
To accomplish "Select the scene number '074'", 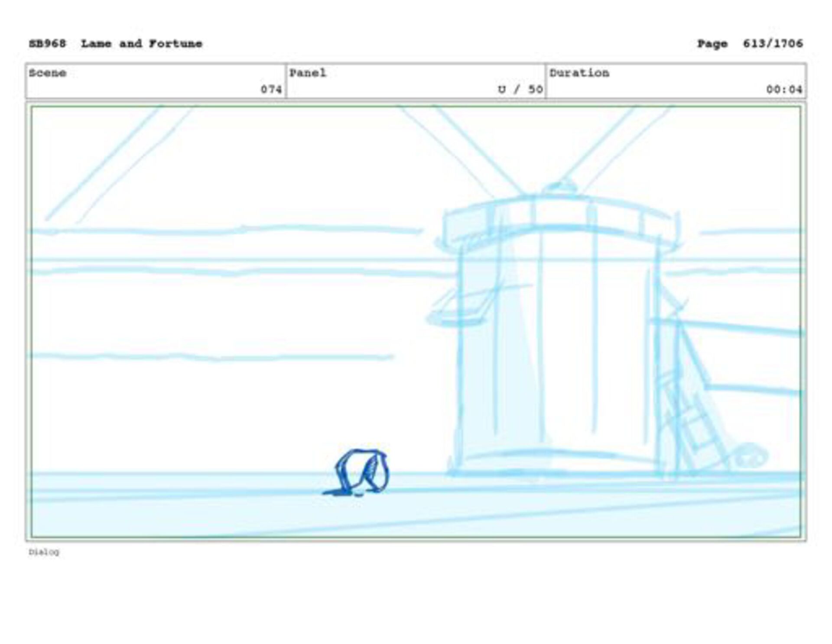I will (271, 89).
